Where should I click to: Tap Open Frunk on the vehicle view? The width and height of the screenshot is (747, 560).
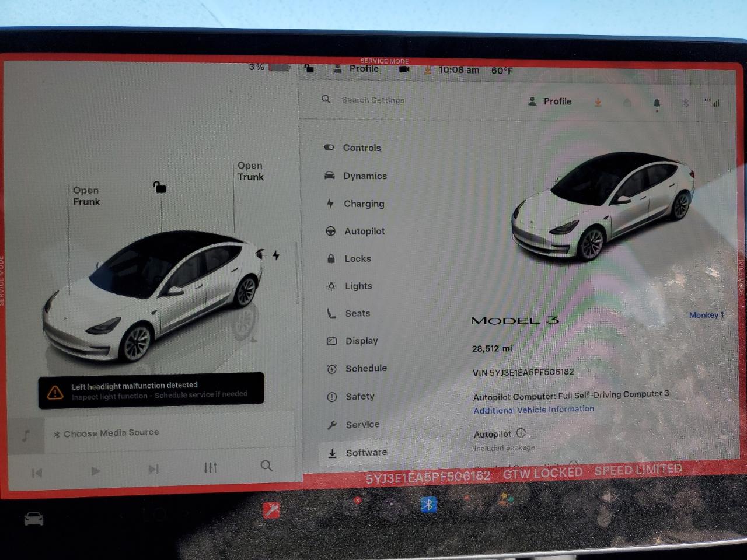86,196
